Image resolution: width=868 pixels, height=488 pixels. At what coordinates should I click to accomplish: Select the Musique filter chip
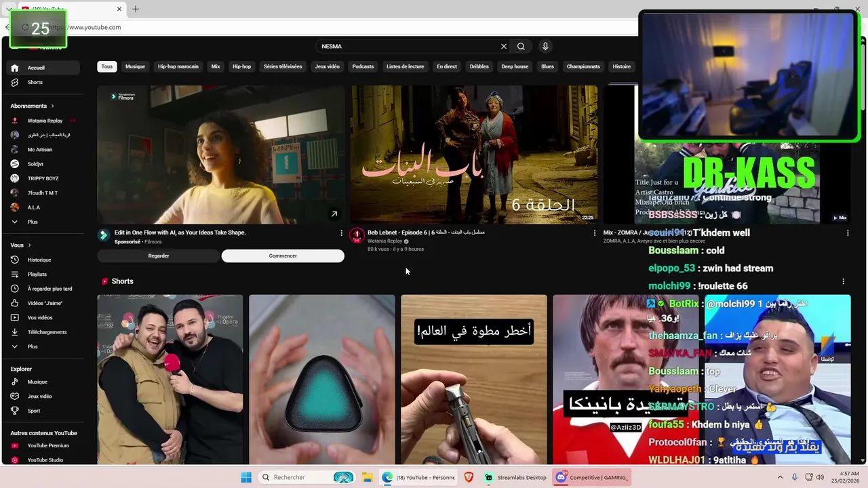click(x=135, y=66)
